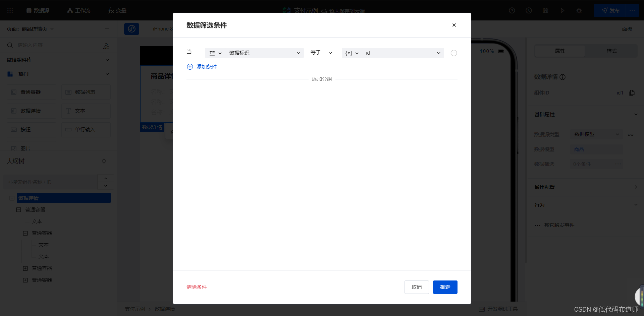Click the preview play icon
644x316 pixels.
click(562, 11)
